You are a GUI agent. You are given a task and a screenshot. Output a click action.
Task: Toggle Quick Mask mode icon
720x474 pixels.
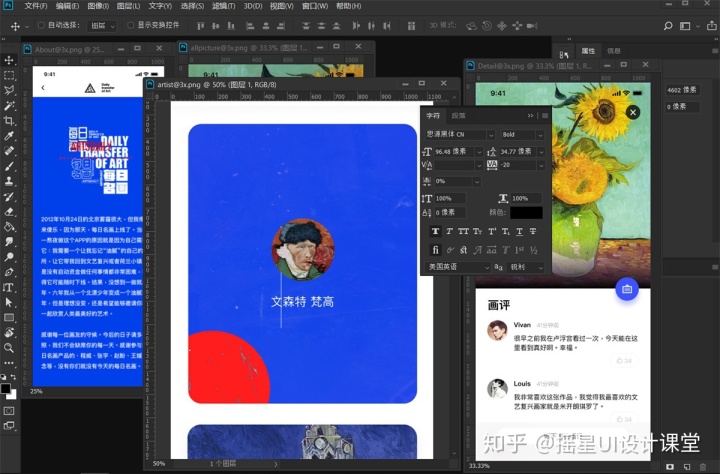(9, 411)
